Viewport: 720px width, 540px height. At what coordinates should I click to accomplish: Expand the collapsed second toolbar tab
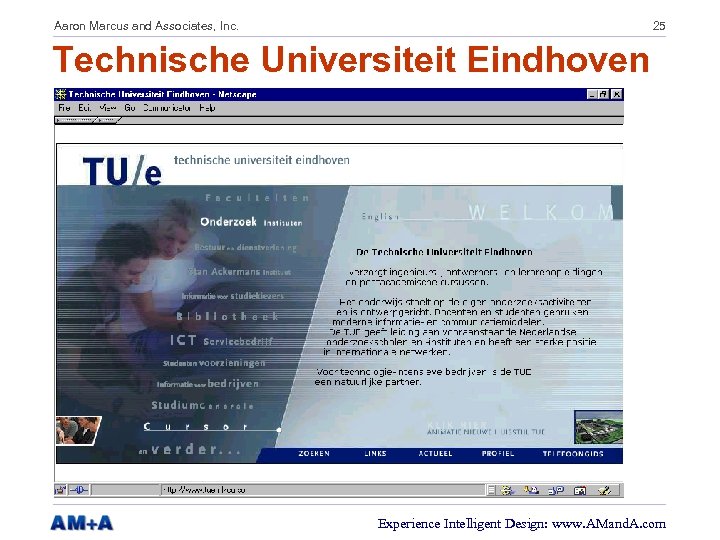108,120
